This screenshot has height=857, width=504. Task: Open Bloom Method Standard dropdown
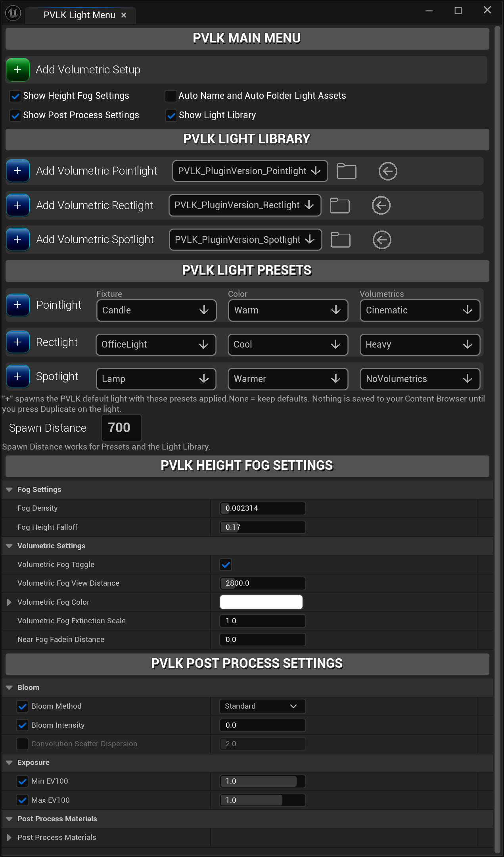tap(263, 706)
